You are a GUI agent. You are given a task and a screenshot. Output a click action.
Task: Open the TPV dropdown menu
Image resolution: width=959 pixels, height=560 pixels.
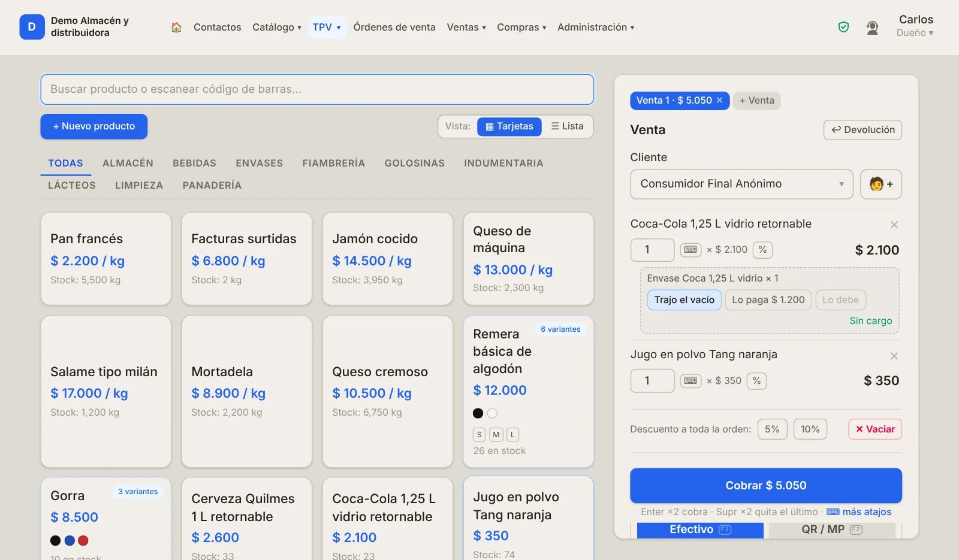[327, 27]
